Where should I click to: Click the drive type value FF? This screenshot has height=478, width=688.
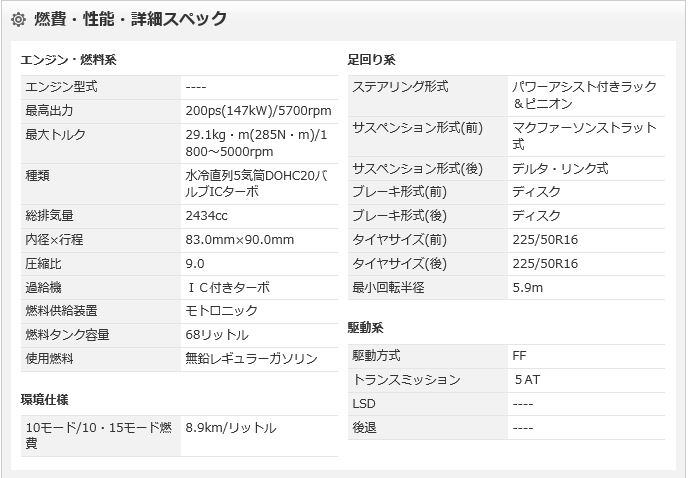pos(519,356)
